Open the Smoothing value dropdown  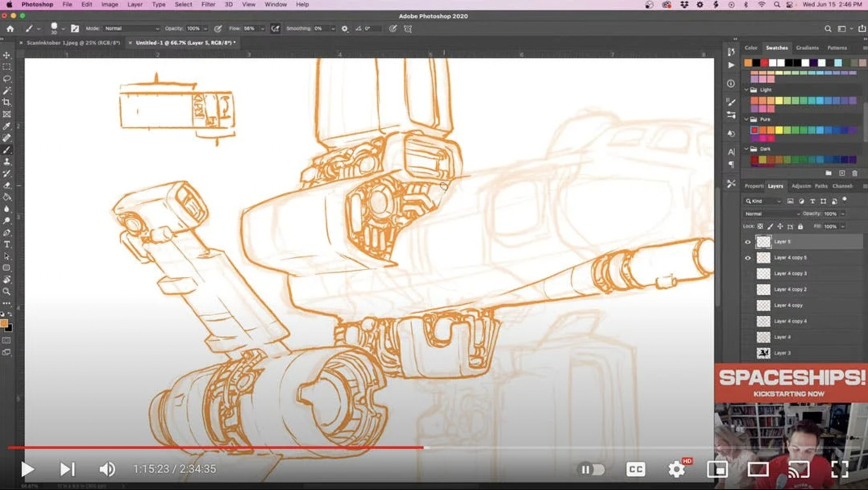(333, 29)
